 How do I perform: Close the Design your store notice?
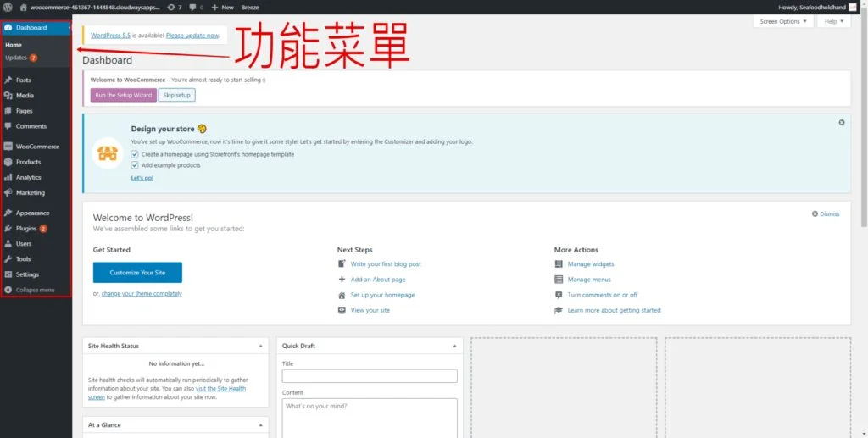tap(842, 123)
